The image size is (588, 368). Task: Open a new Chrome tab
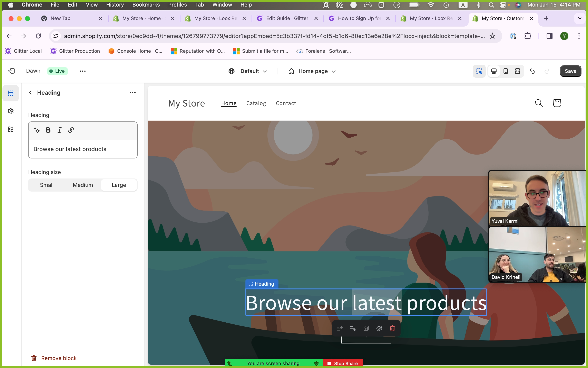tap(546, 18)
